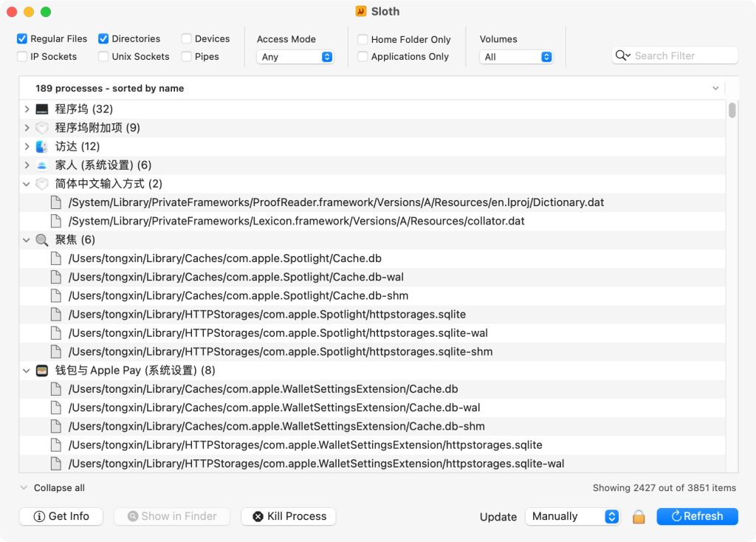Click file icon of WalletSettingsExtension/Cache.db-wal row
Viewport: 756px width, 542px height.
56,408
